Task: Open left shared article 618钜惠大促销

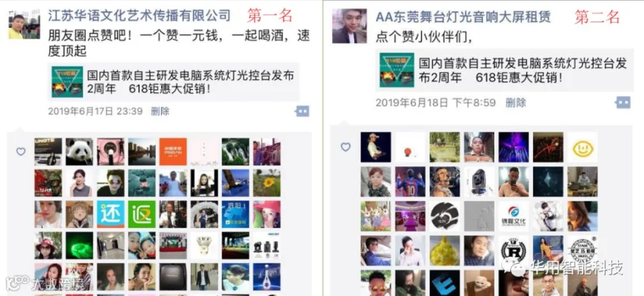Action: (x=173, y=82)
